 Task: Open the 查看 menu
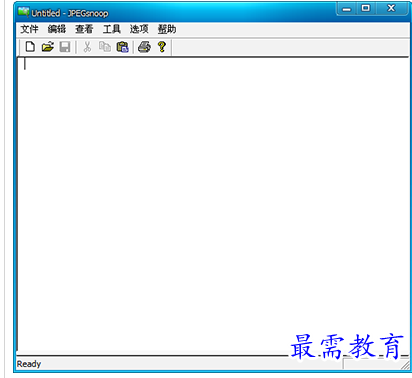[84, 29]
